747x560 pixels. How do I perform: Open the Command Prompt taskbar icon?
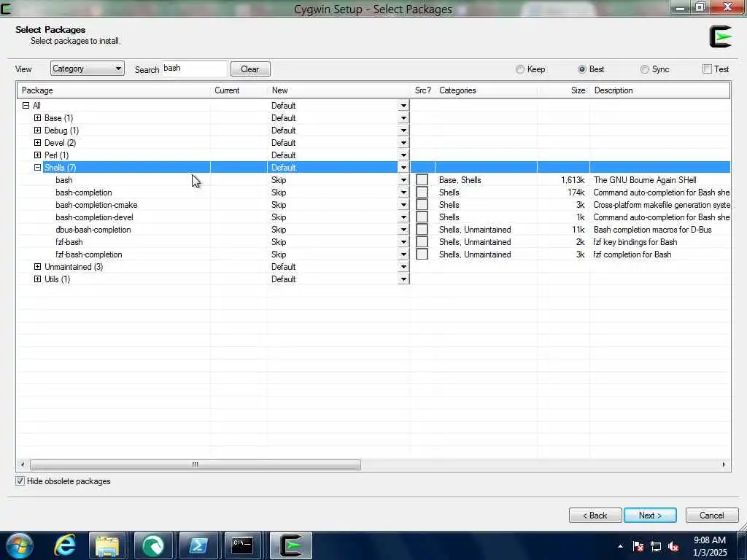(242, 545)
